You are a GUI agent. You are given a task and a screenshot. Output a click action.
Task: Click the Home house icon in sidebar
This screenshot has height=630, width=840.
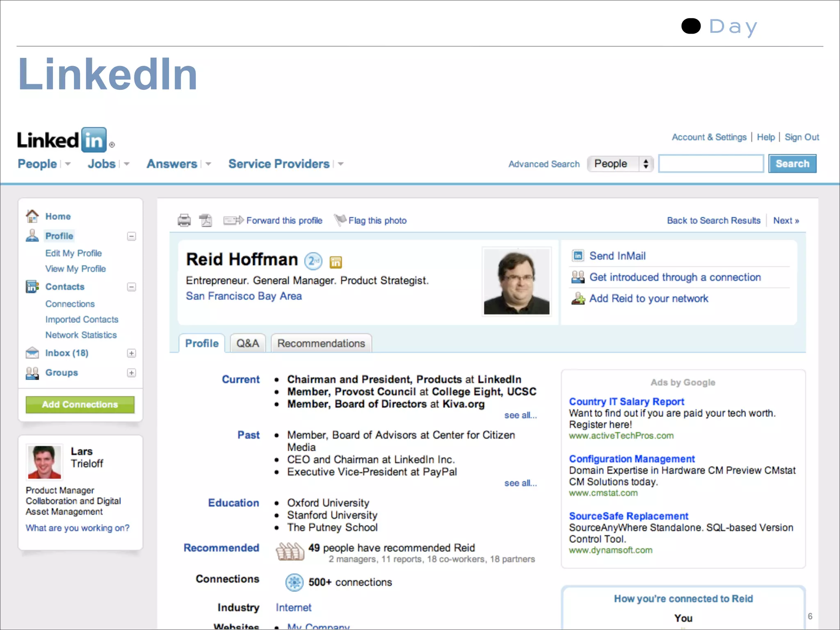tap(32, 216)
